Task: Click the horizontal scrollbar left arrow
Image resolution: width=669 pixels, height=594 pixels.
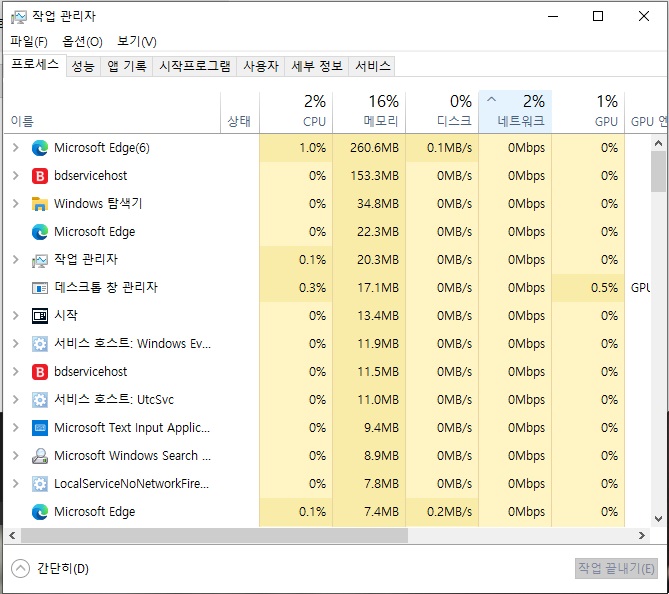Action: 12,536
